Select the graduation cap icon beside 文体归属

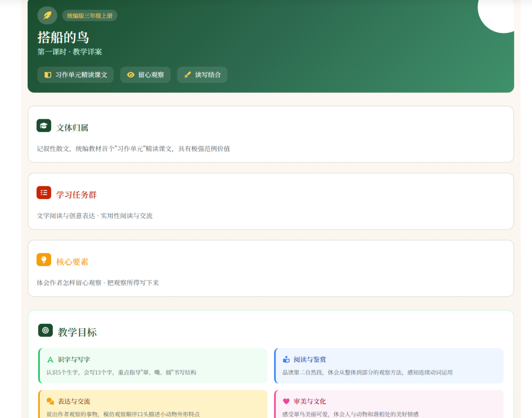click(x=44, y=125)
